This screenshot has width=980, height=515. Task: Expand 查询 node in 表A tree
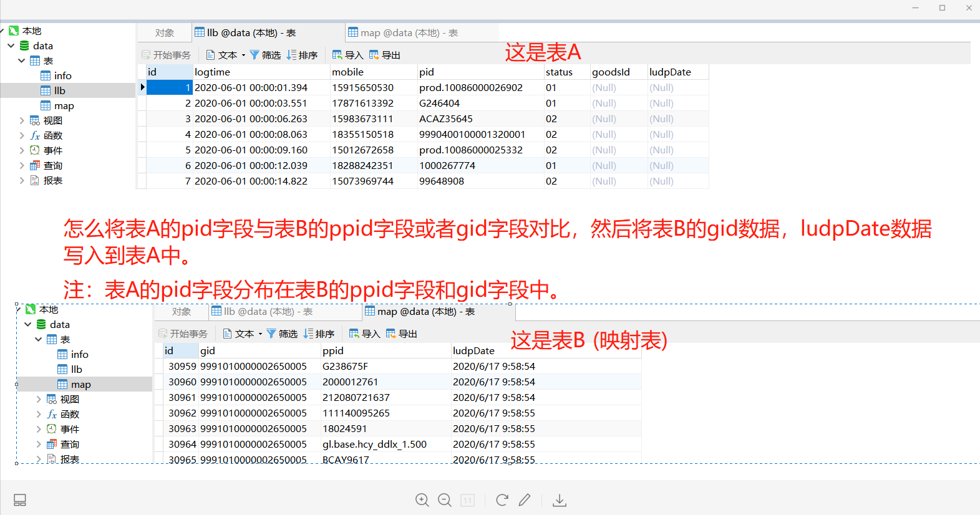point(22,165)
